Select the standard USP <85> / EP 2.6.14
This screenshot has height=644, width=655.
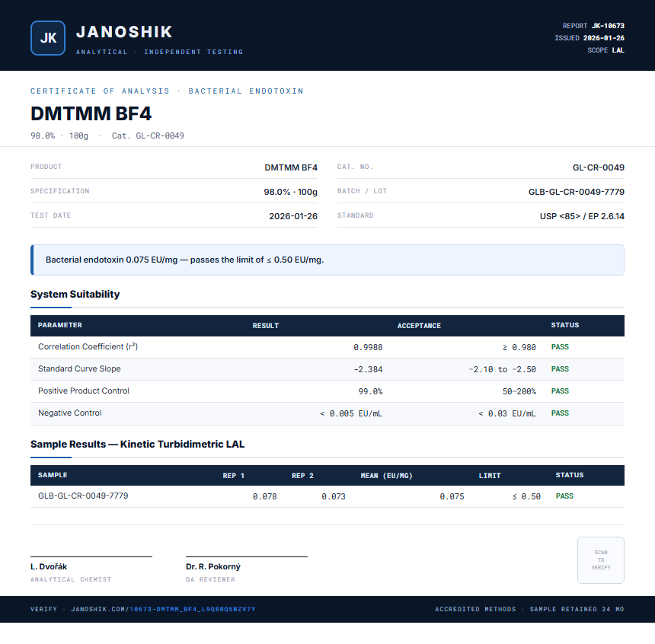point(582,216)
